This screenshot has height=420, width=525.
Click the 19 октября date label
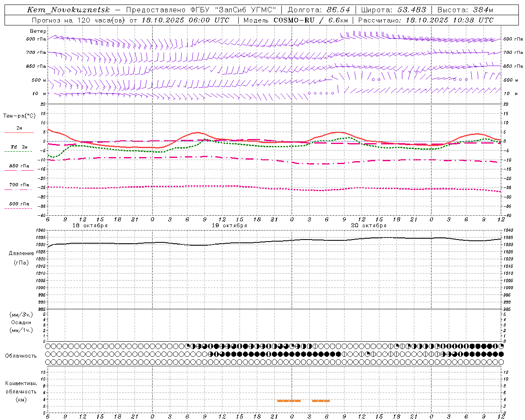pos(229,226)
